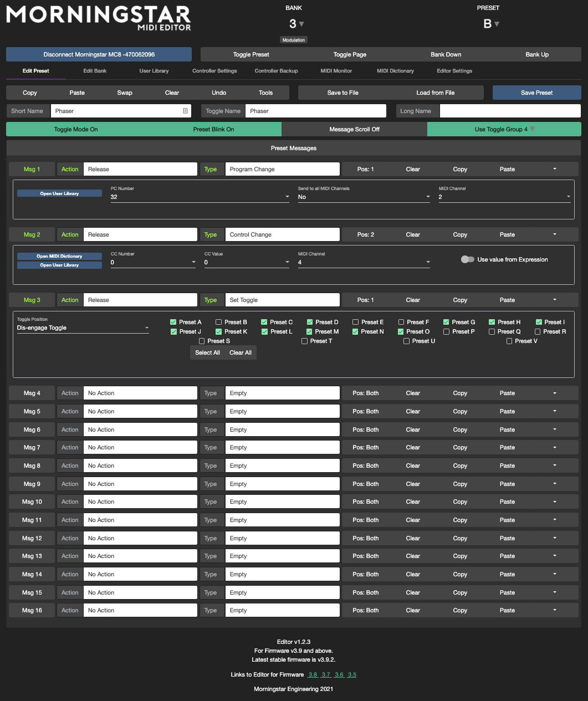Open the Bank number dropdown arrow
Viewport: 588px width, 701px height.
pyautogui.click(x=301, y=24)
